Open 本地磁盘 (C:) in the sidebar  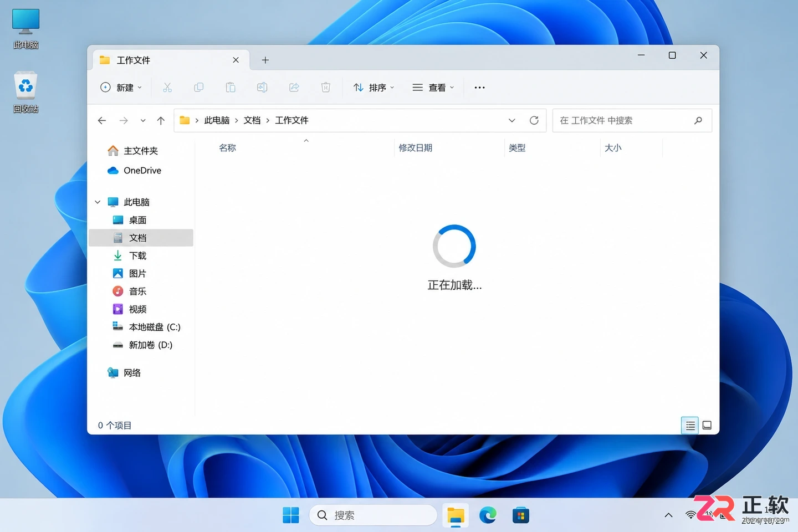[147, 327]
